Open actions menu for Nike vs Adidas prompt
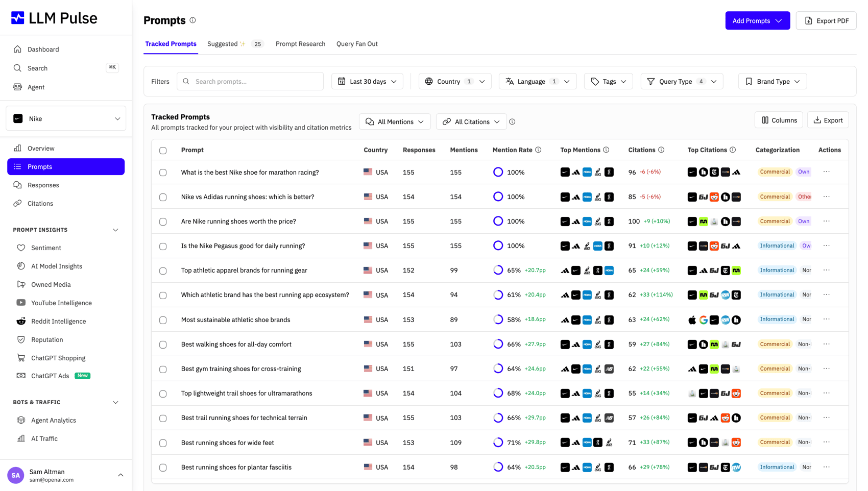The height and width of the screenshot is (491, 868). [x=827, y=197]
